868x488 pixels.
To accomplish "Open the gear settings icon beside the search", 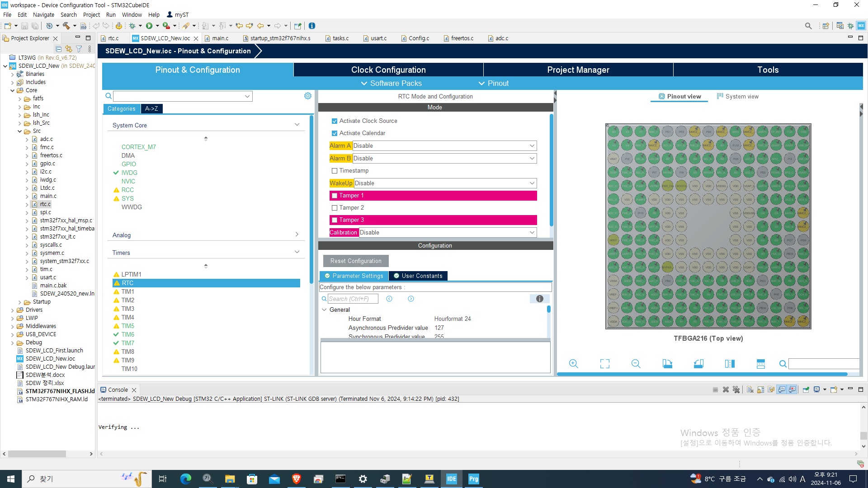I will (x=308, y=96).
